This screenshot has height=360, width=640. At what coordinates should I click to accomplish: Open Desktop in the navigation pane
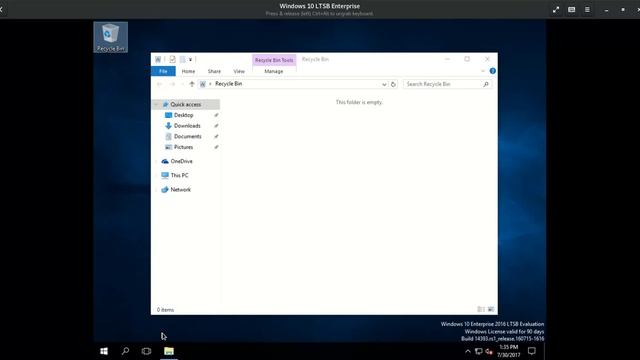pyautogui.click(x=183, y=115)
